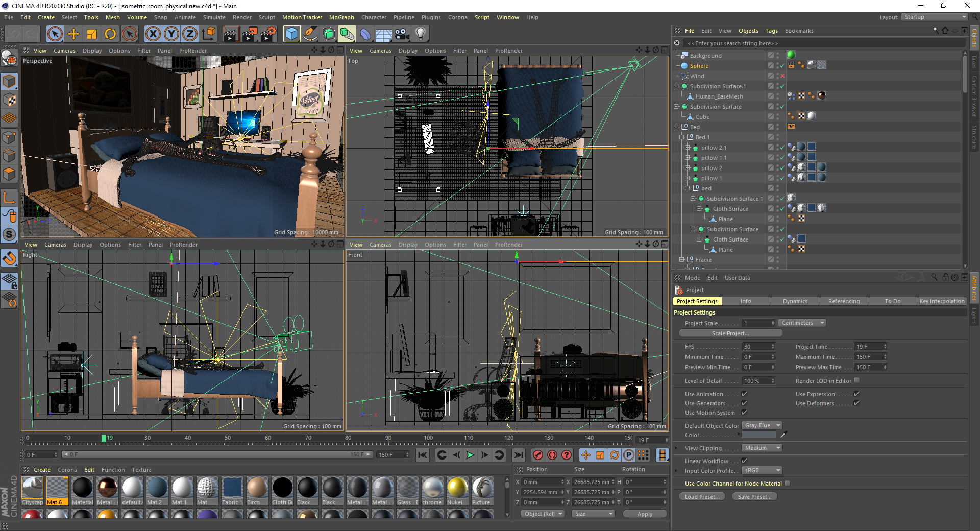Open the View Clipping Medium dropdown
Image resolution: width=980 pixels, height=531 pixels.
761,448
